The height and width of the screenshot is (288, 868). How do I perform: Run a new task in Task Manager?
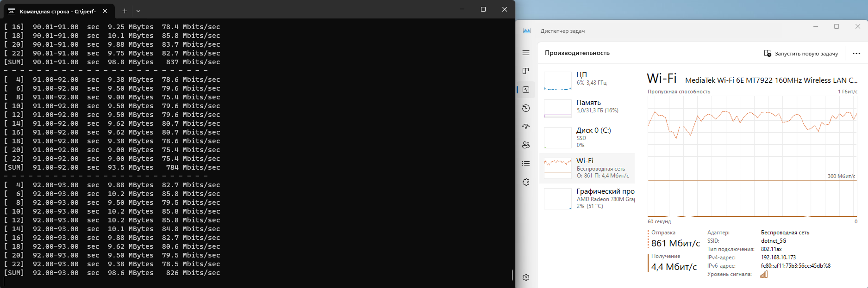coord(801,53)
